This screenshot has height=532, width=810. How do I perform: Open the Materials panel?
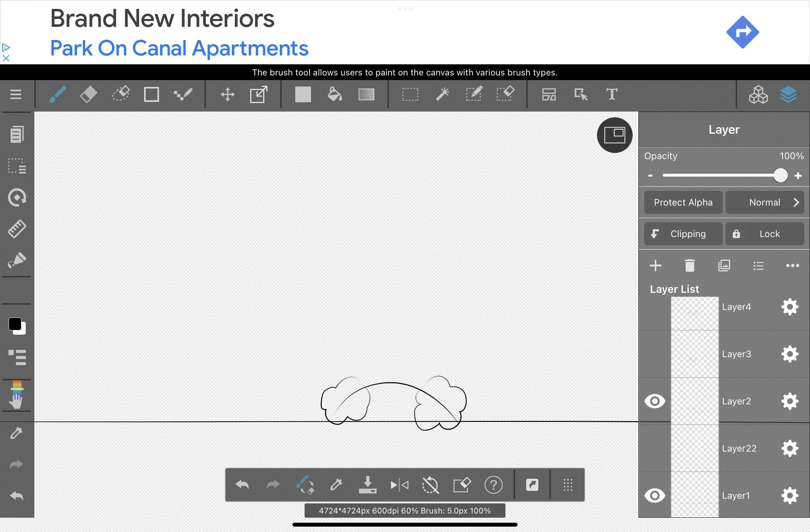coord(759,94)
